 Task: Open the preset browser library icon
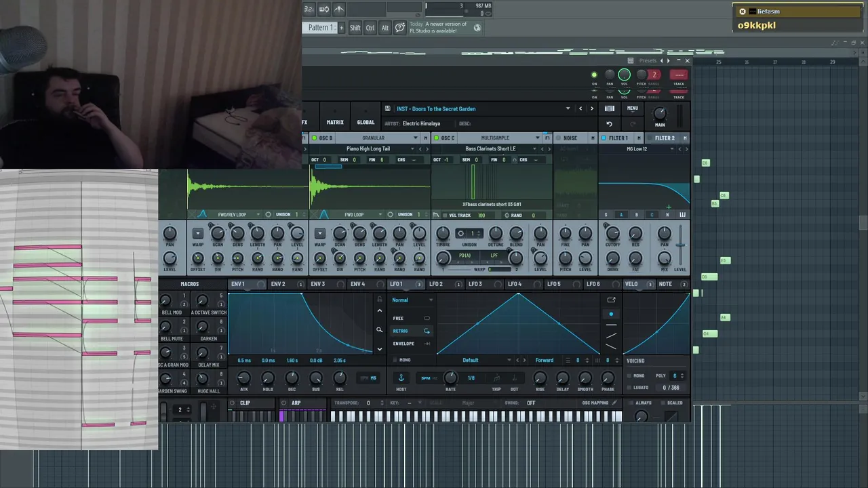(610, 108)
